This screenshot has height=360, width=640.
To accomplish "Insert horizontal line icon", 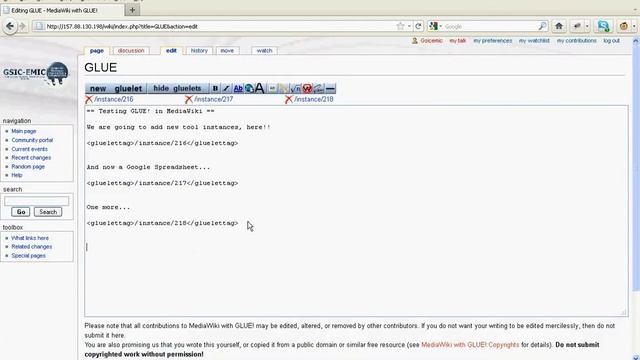I will tap(330, 88).
